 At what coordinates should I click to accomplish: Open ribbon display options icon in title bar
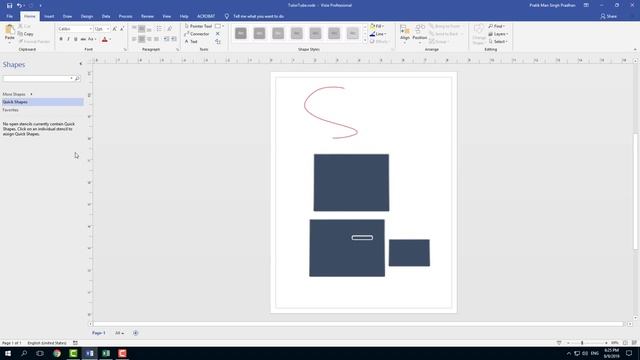[586, 5]
